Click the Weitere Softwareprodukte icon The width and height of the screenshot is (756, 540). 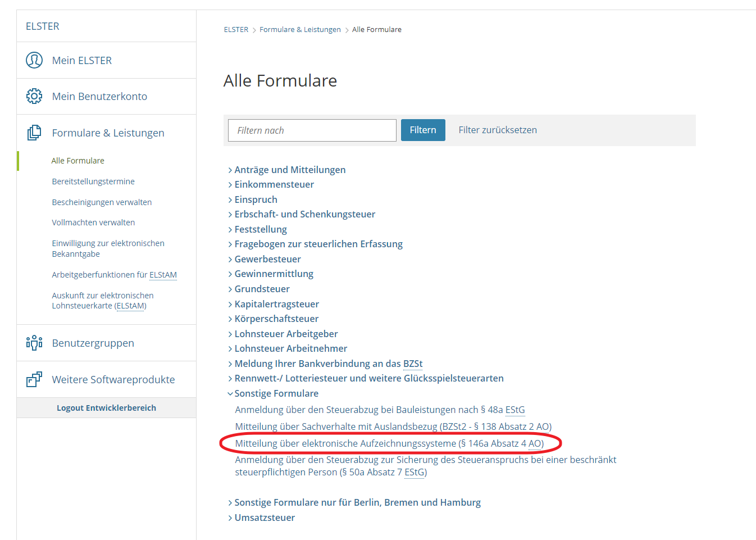click(x=34, y=379)
